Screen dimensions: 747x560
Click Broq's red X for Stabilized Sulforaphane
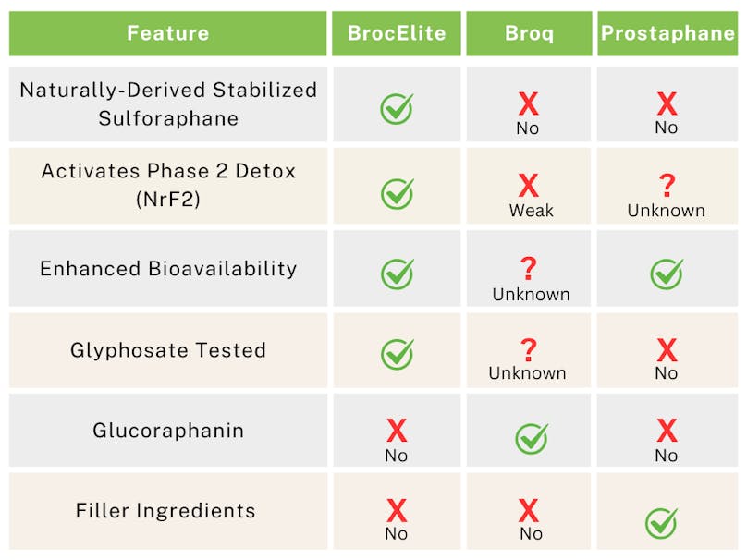528,103
